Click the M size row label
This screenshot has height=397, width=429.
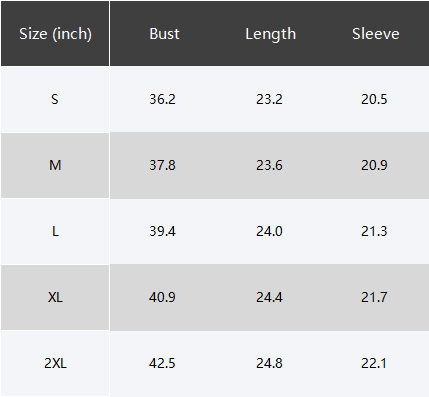point(55,165)
